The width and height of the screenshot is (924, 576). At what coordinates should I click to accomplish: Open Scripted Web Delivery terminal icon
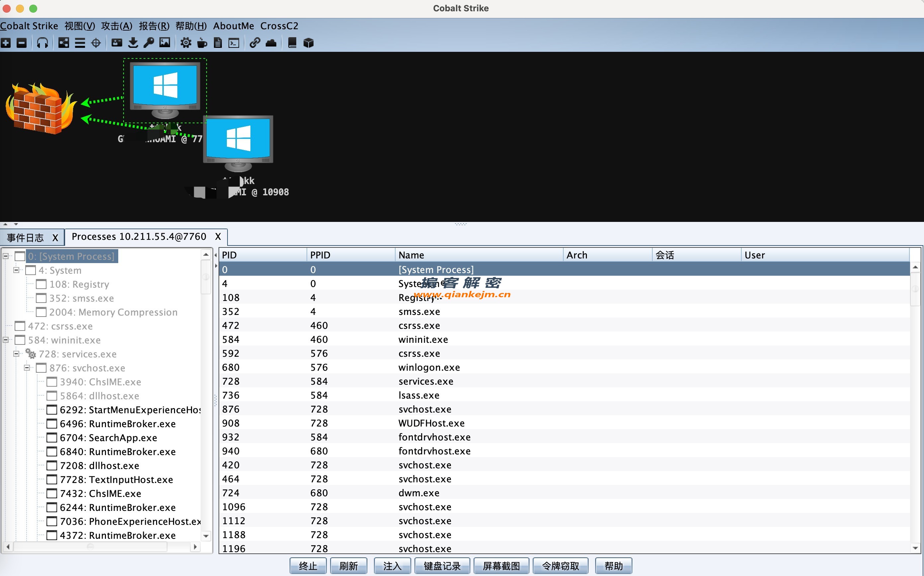tap(234, 43)
